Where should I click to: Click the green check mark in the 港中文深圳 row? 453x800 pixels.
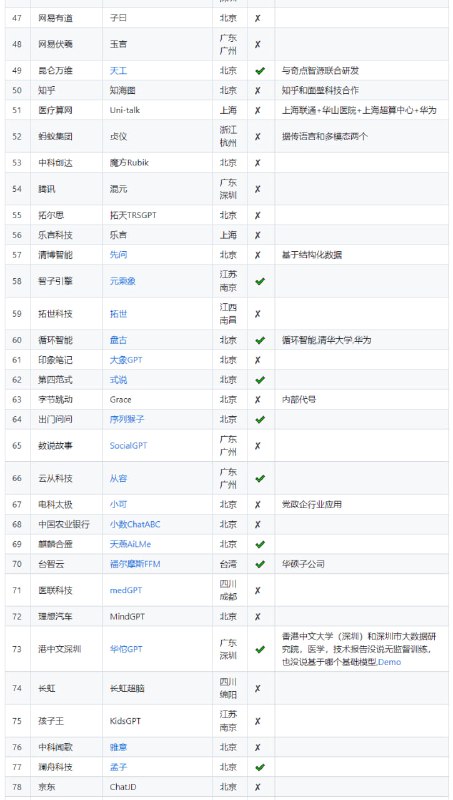coord(260,649)
